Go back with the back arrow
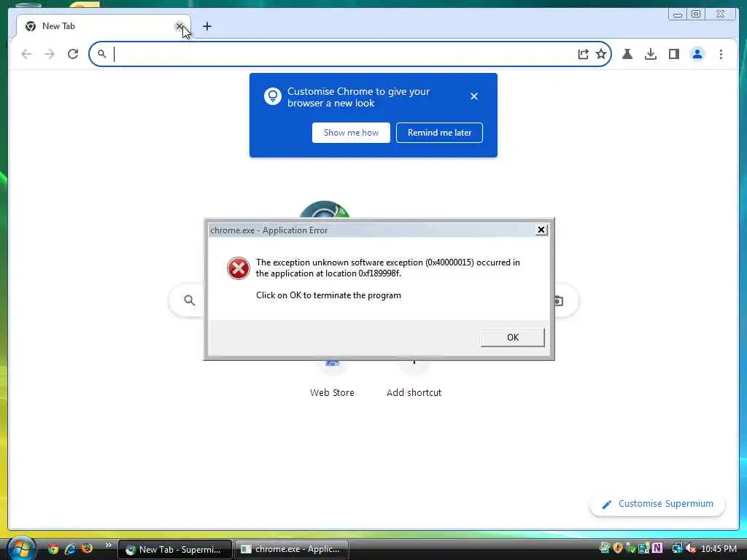747x560 pixels. (x=26, y=54)
